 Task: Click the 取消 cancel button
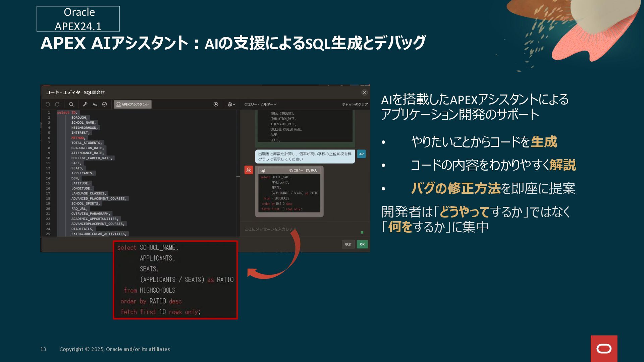(348, 244)
